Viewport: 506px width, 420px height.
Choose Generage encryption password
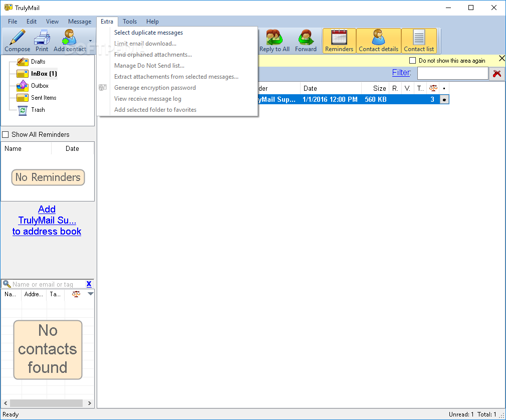pyautogui.click(x=177, y=88)
